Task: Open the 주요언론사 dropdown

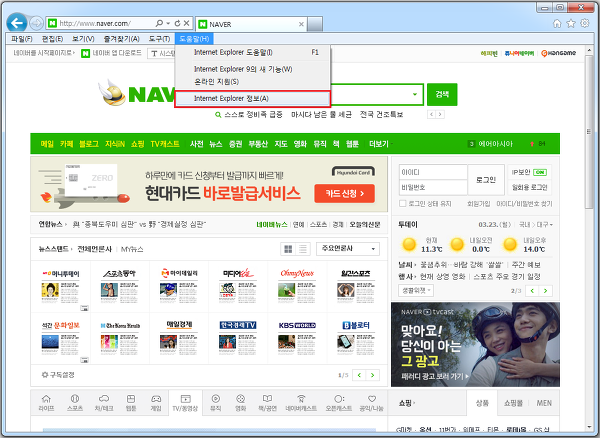Action: (x=348, y=249)
